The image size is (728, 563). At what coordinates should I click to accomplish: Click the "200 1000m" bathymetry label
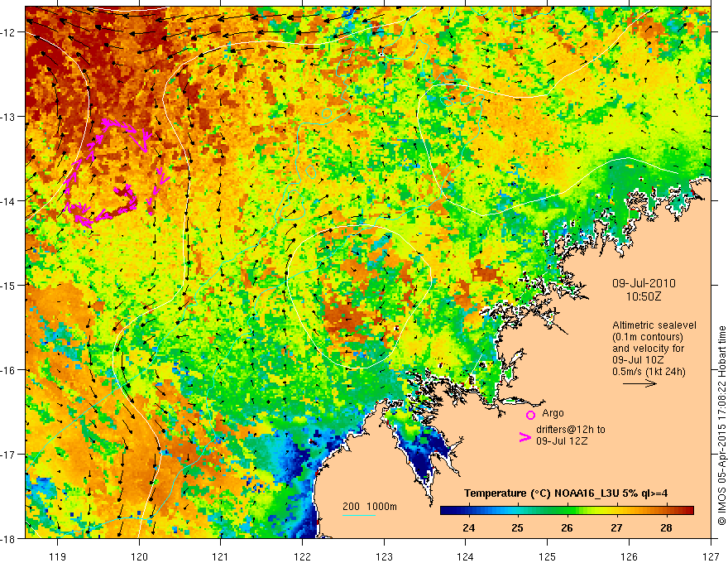point(370,507)
